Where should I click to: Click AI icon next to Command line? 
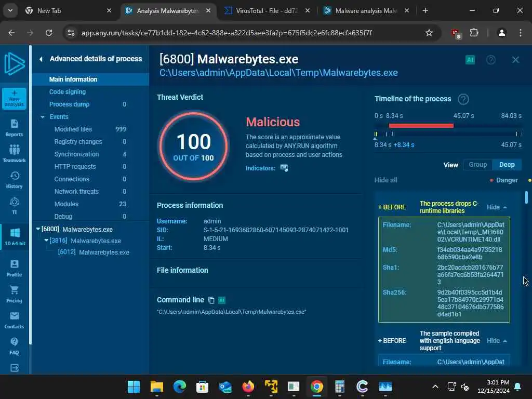221,300
